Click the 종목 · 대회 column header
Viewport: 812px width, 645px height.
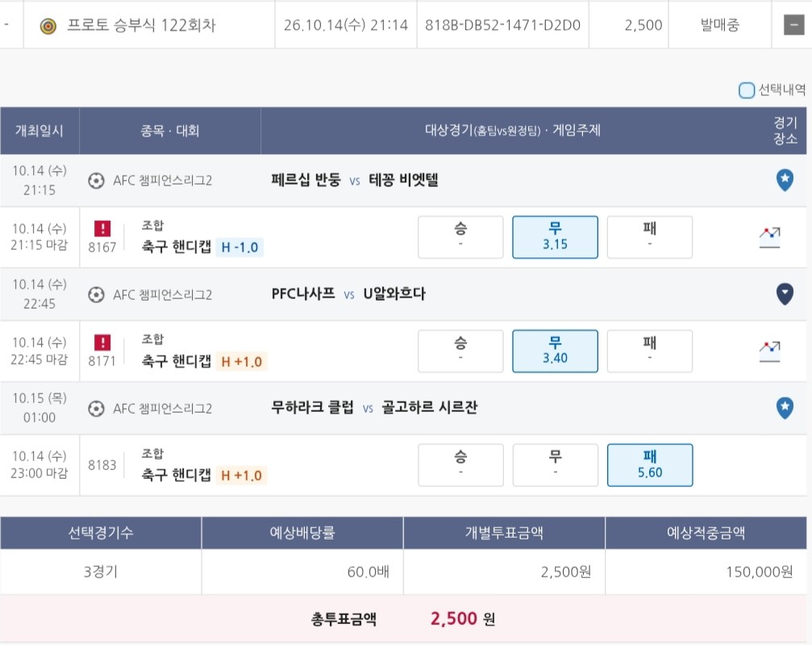coord(170,131)
